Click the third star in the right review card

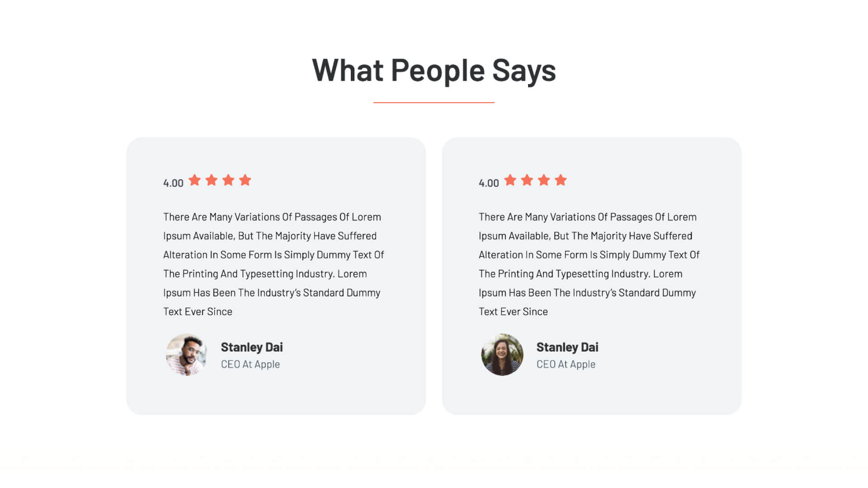tap(544, 180)
